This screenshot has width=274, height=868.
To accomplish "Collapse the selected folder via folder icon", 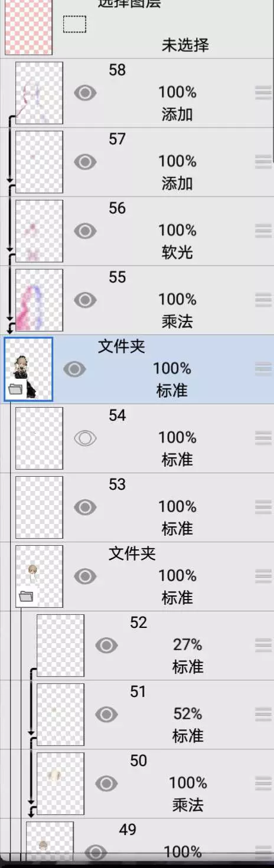I will (x=15, y=389).
